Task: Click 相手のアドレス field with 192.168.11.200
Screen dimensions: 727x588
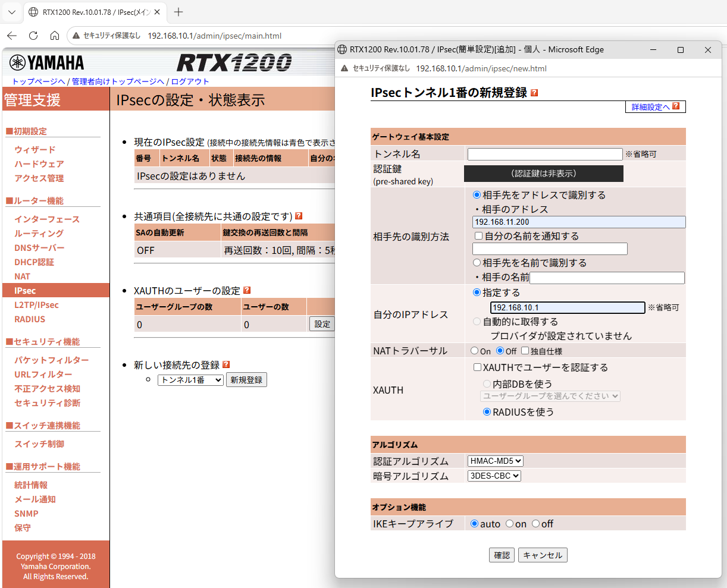Action: tap(579, 222)
